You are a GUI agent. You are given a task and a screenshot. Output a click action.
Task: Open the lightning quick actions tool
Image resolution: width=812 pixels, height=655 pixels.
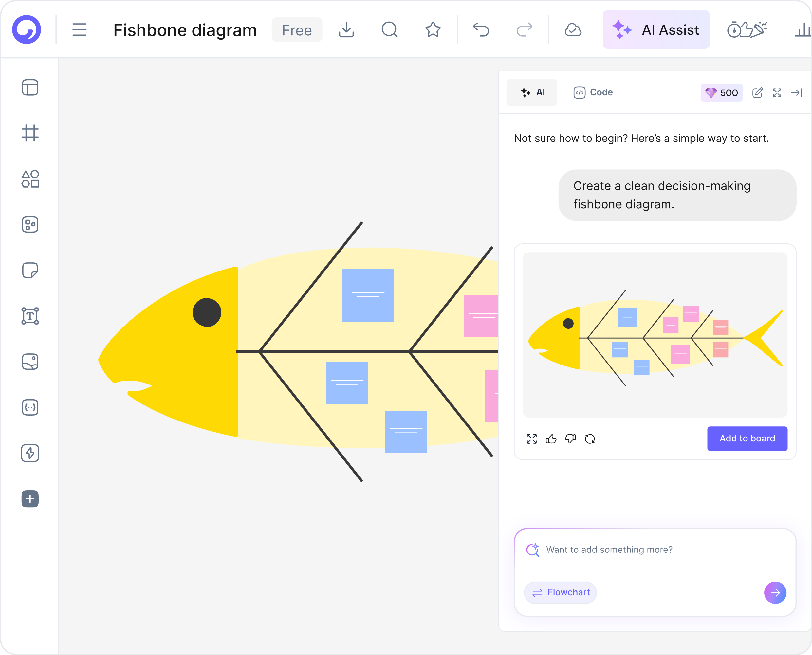[30, 453]
